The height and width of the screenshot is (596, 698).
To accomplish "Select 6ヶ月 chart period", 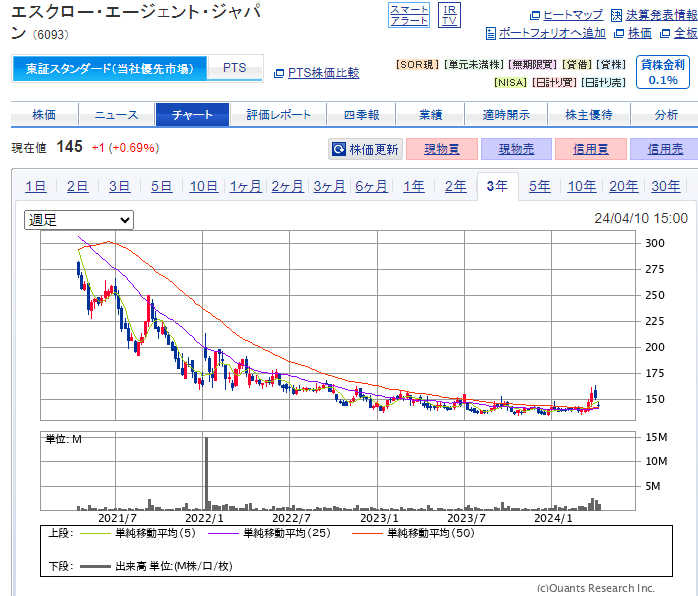I will pos(371,186).
